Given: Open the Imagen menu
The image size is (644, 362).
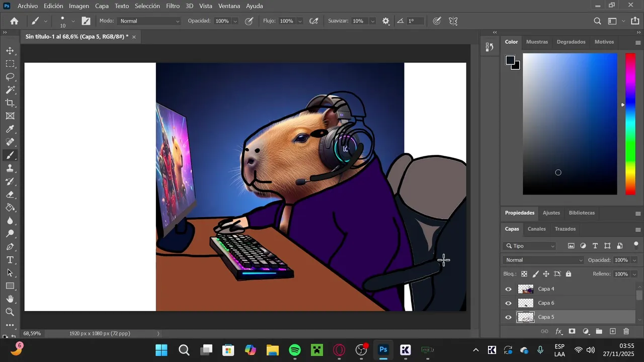Looking at the screenshot, I should 79,6.
